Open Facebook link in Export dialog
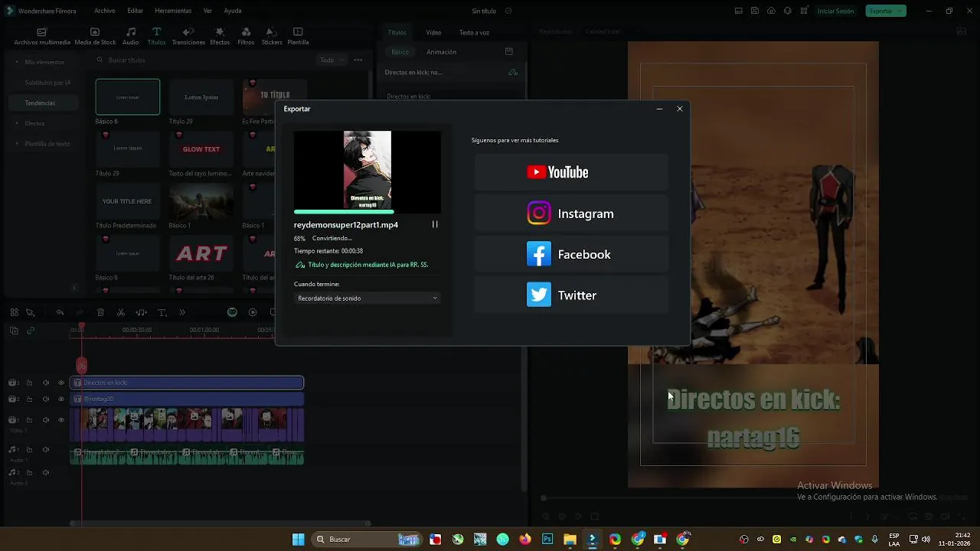980x551 pixels. (571, 254)
